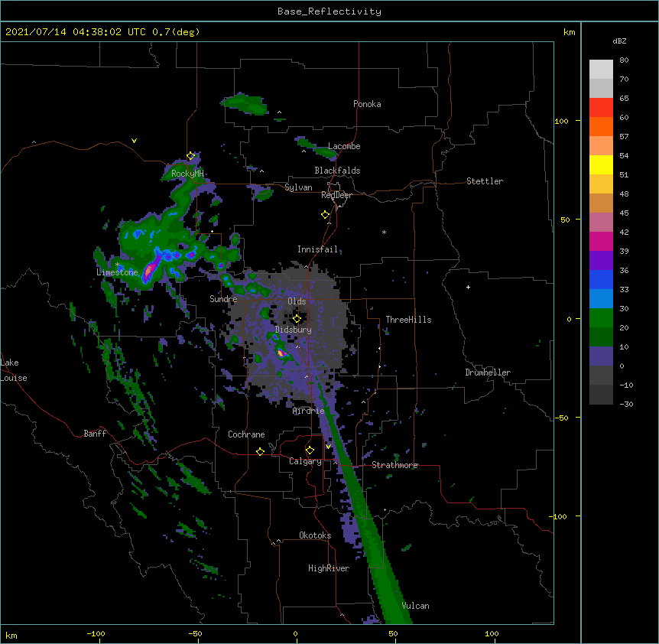Screen dimensions: 659x644
Task: Click the Olds town label
Action: coord(297,301)
